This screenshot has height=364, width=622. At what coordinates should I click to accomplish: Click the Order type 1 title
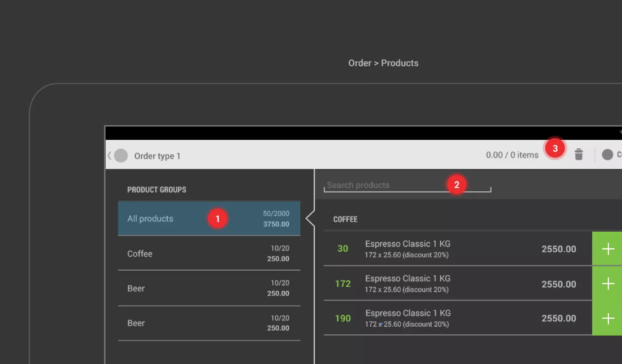(x=157, y=156)
